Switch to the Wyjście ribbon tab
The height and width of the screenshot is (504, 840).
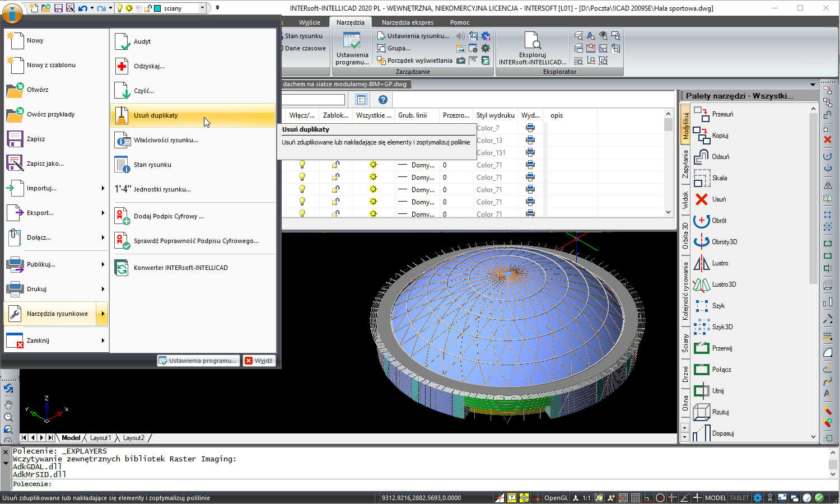coord(310,22)
